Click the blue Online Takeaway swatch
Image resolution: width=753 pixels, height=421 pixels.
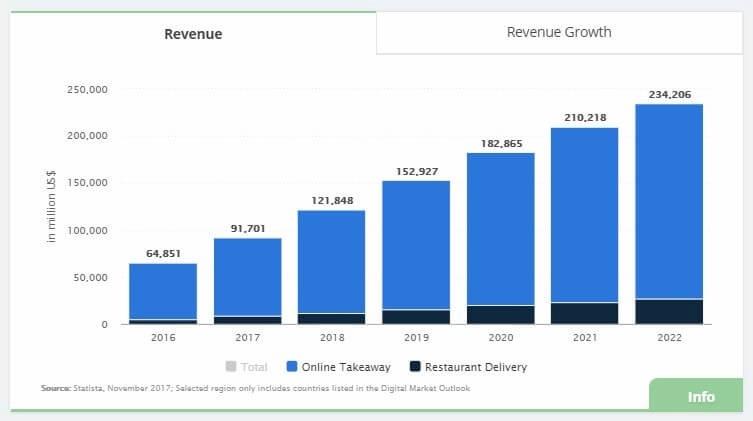tap(291, 367)
